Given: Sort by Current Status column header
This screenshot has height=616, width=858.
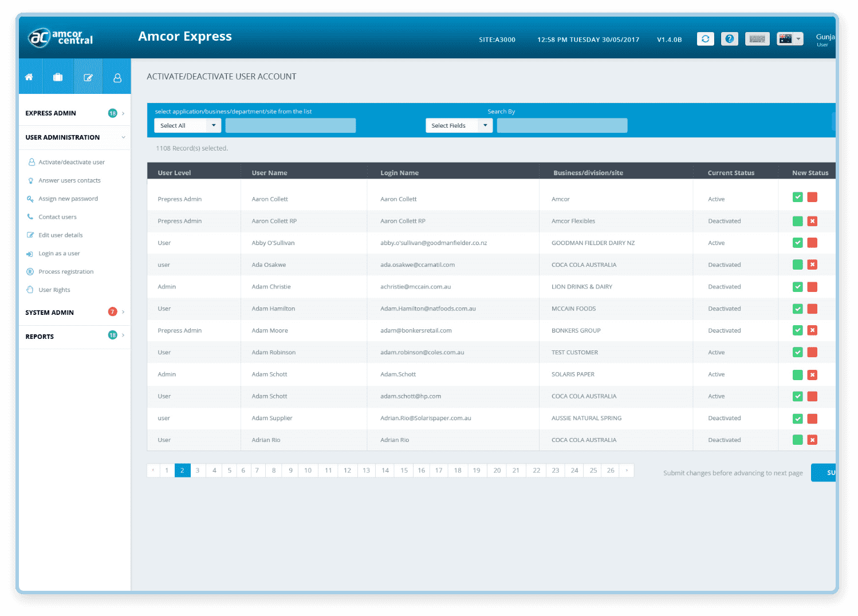Looking at the screenshot, I should pyautogui.click(x=731, y=173).
